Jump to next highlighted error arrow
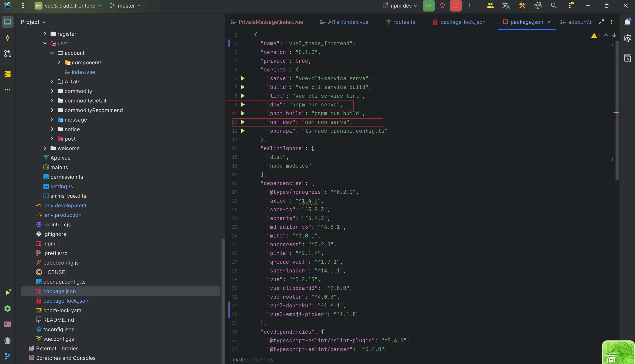This screenshot has width=635, height=364. [x=614, y=36]
